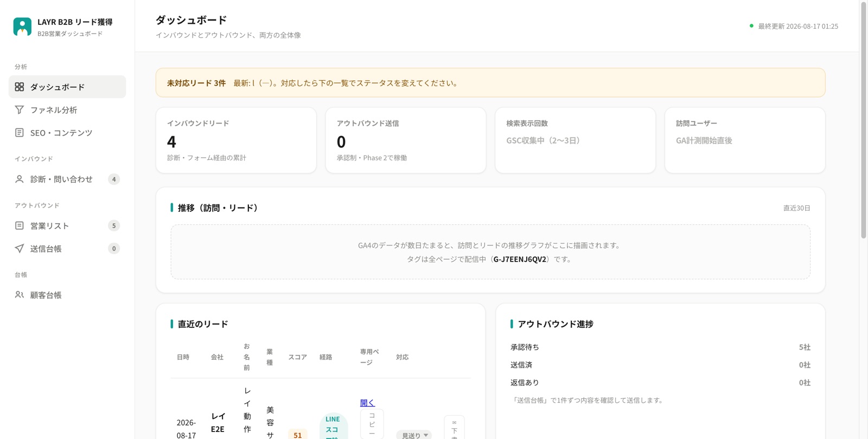Click the 返信あり row in アウトバウンド進捗
868x439 pixels.
(x=660, y=383)
